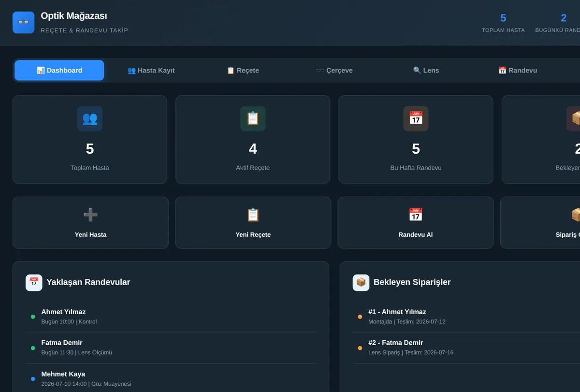Click the Yeni Reçete quick action button

click(253, 222)
